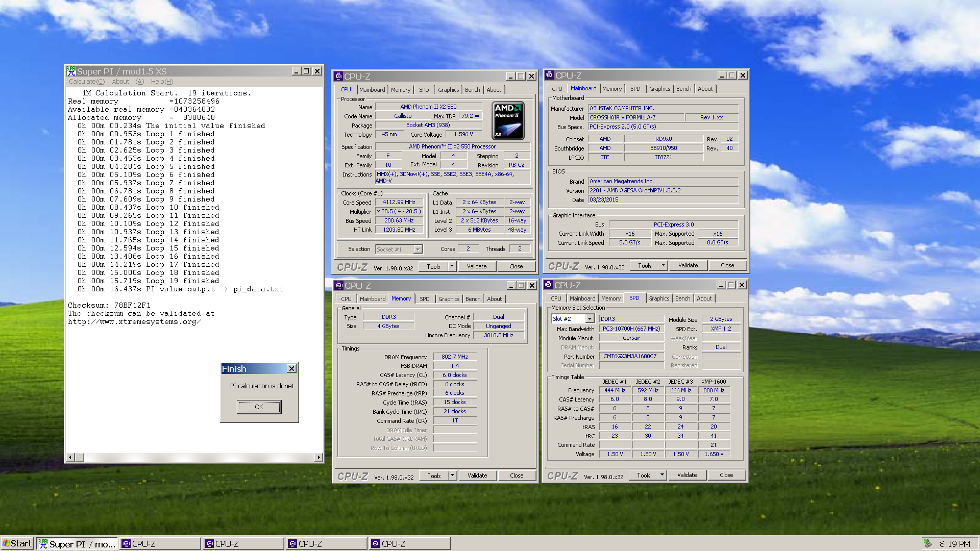Click Checksum 78BF12F1 line in Super PI

click(x=109, y=305)
